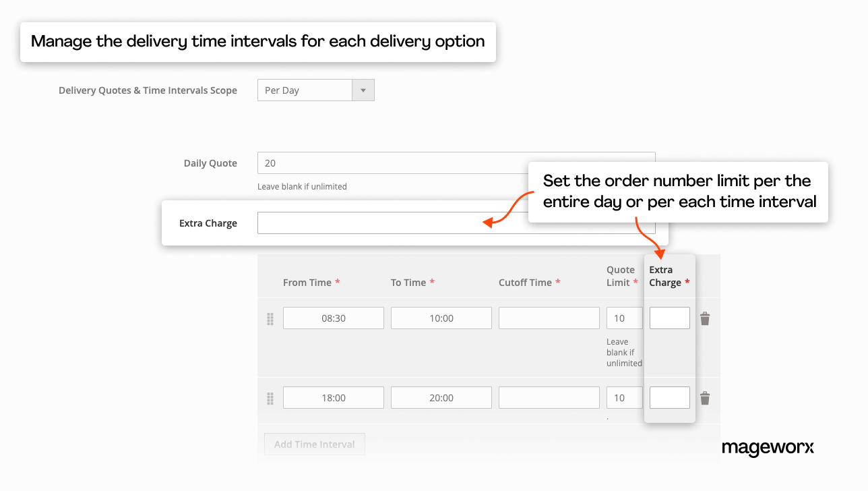
Task: Click the Quote Limit field showing 10
Action: (624, 318)
